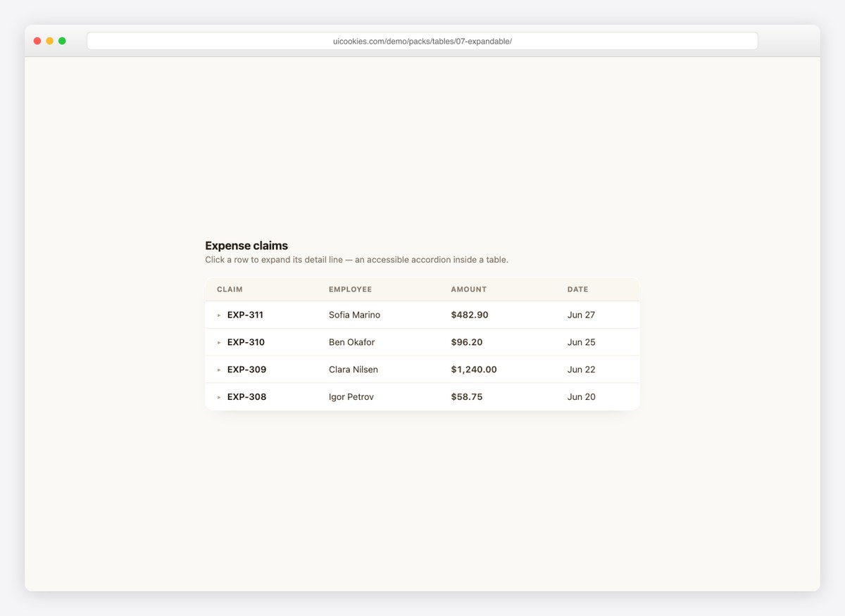The image size is (845, 616).
Task: Close the browser window with red button
Action: tap(37, 41)
